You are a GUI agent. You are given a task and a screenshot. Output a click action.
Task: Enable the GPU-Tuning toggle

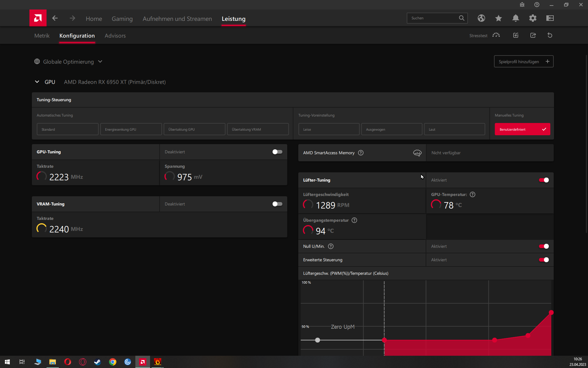277,152
